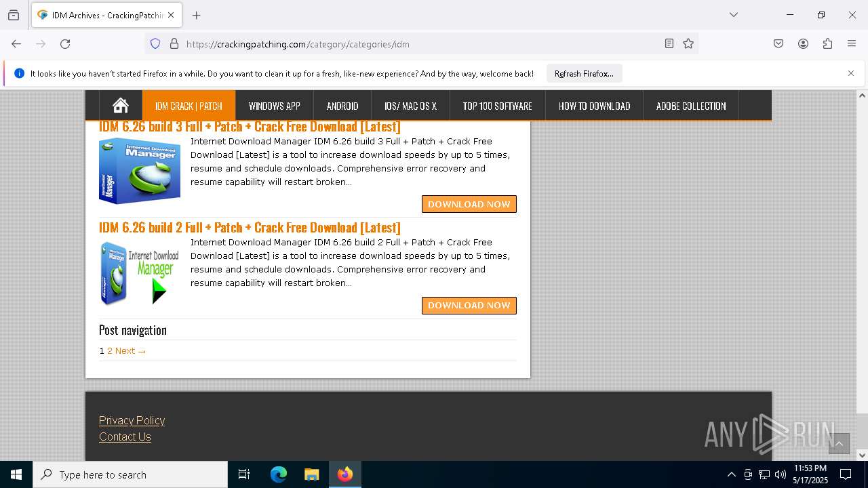This screenshot has height=488, width=868.
Task: Click the Firefox taskbar icon
Action: pyautogui.click(x=345, y=474)
